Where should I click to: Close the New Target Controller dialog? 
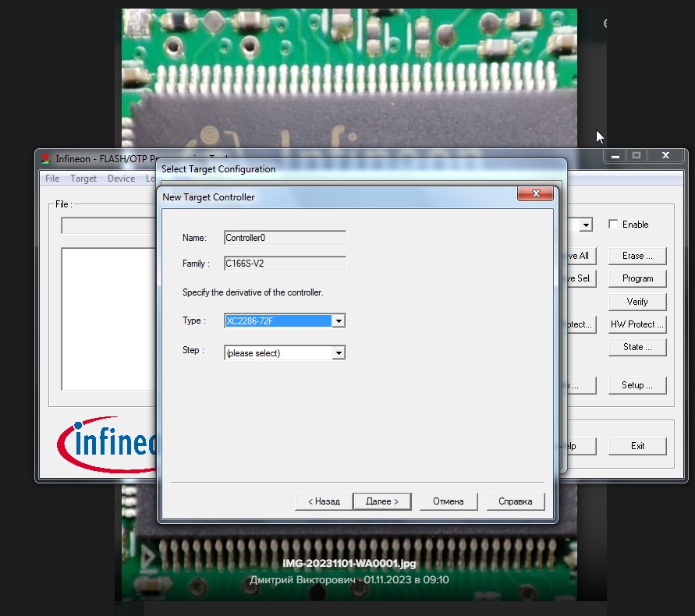point(535,194)
